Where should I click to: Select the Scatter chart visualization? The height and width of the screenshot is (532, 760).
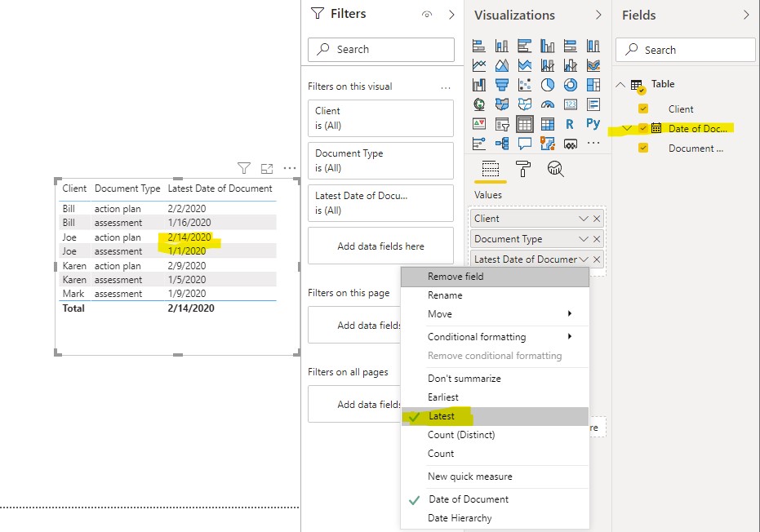[524, 85]
